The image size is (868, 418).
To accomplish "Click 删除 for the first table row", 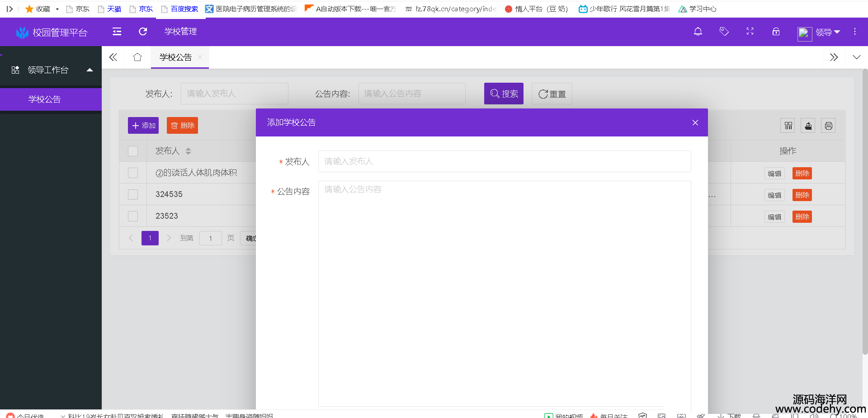I will click(802, 174).
